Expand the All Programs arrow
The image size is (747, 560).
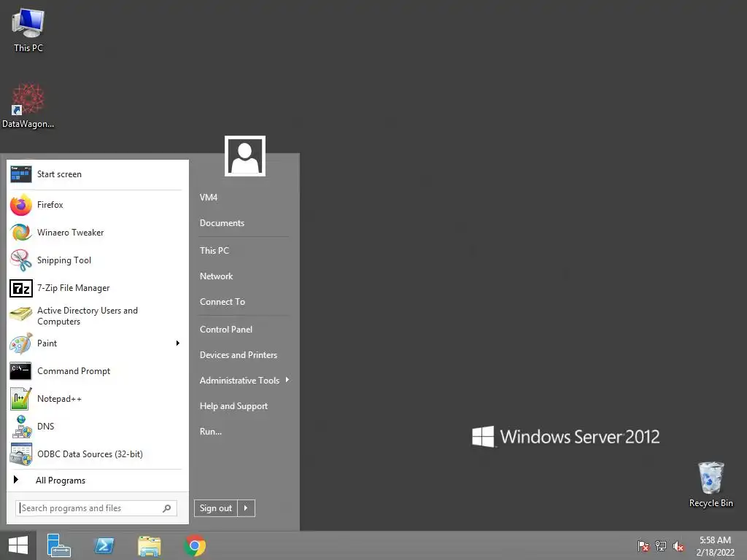point(16,480)
